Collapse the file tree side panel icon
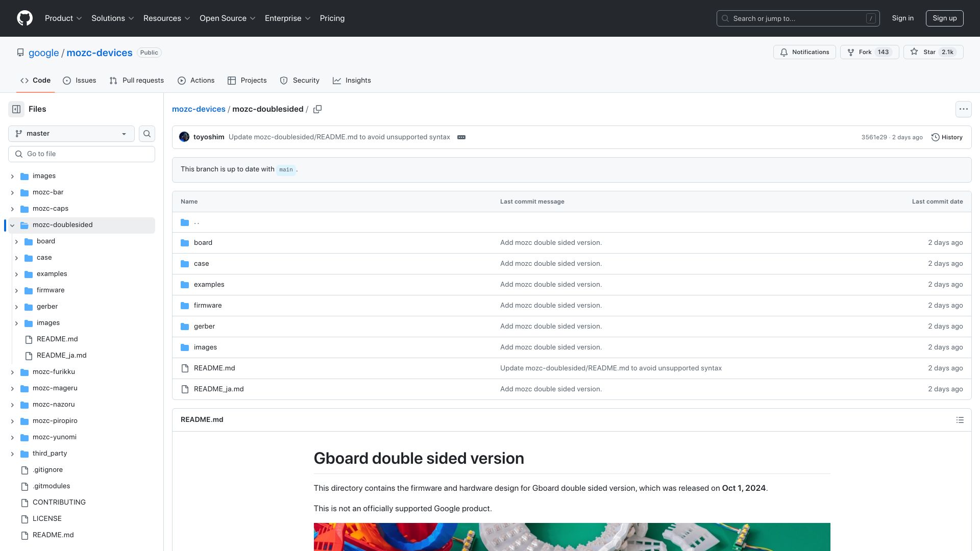The width and height of the screenshot is (980, 551). 16,109
